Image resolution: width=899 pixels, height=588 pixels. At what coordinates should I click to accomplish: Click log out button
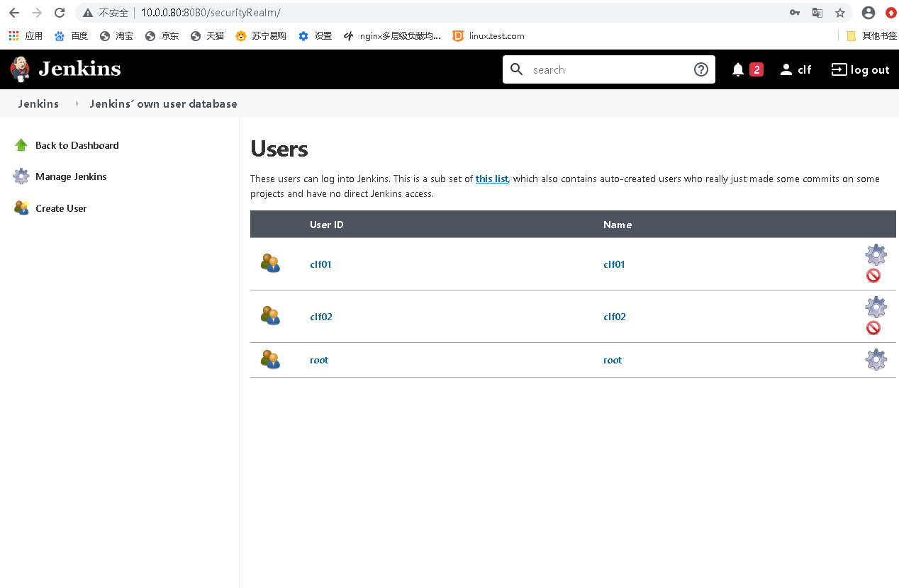click(860, 69)
